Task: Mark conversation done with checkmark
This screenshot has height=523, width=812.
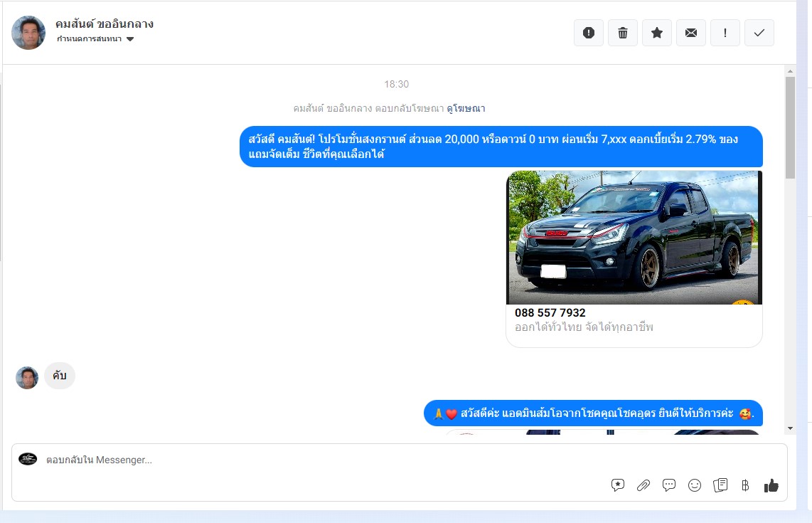Action: point(759,33)
